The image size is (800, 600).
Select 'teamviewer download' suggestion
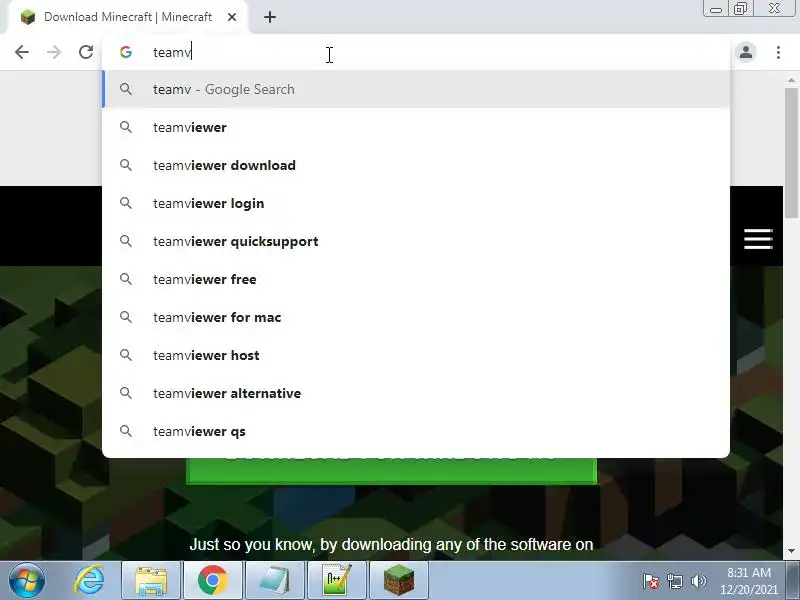(x=416, y=165)
